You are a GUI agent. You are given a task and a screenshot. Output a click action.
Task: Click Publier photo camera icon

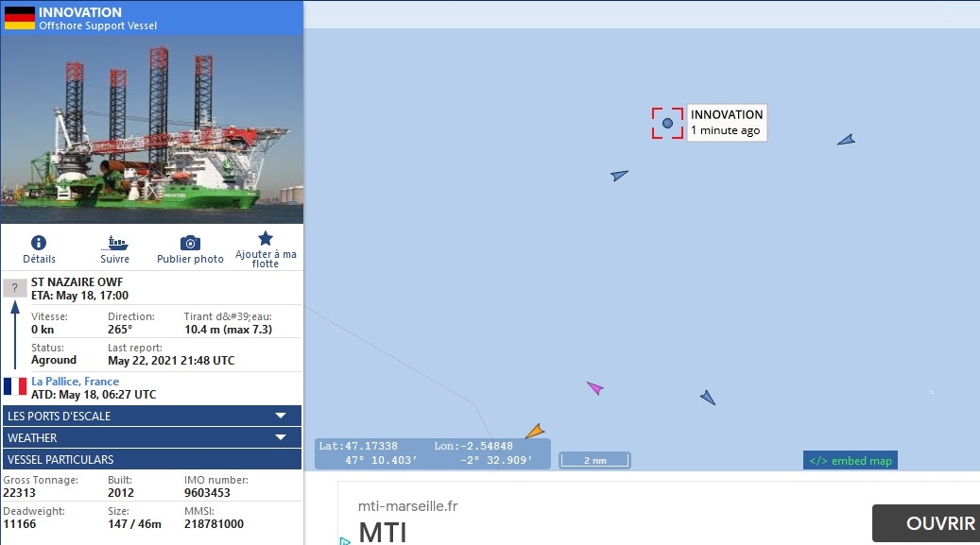tap(190, 243)
